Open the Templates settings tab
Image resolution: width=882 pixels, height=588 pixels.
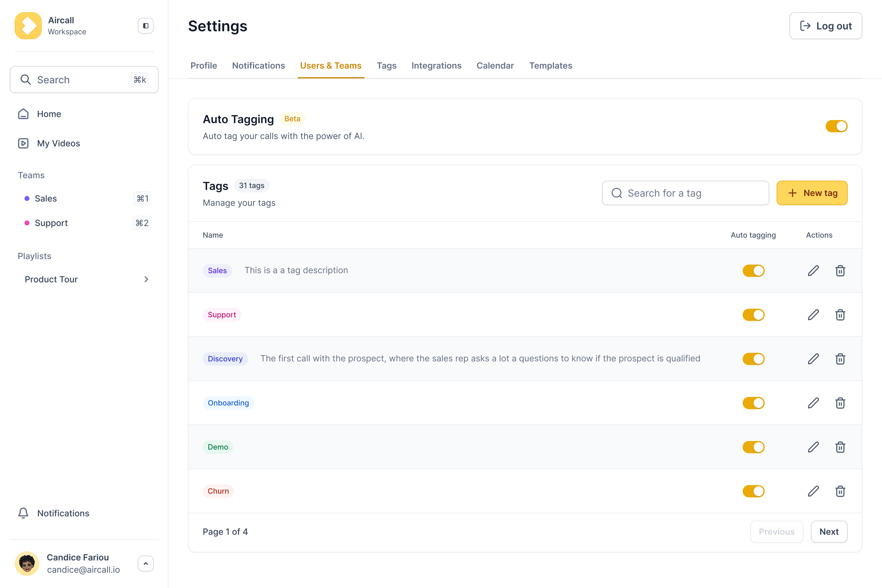click(x=551, y=66)
